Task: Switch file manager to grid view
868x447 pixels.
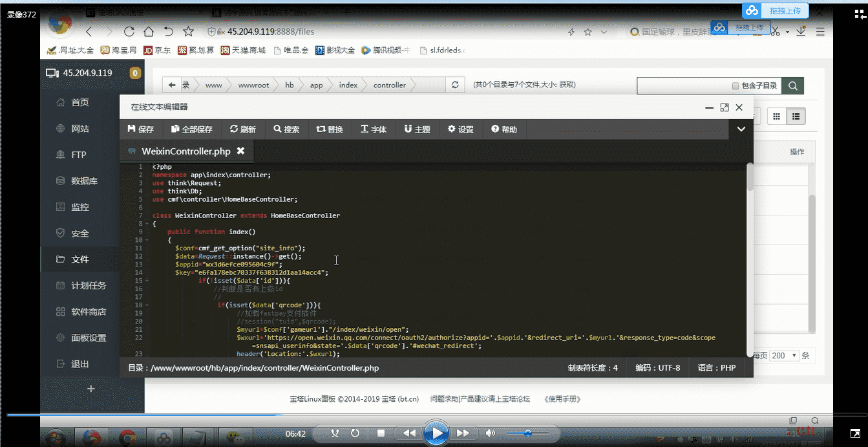Action: [776, 116]
